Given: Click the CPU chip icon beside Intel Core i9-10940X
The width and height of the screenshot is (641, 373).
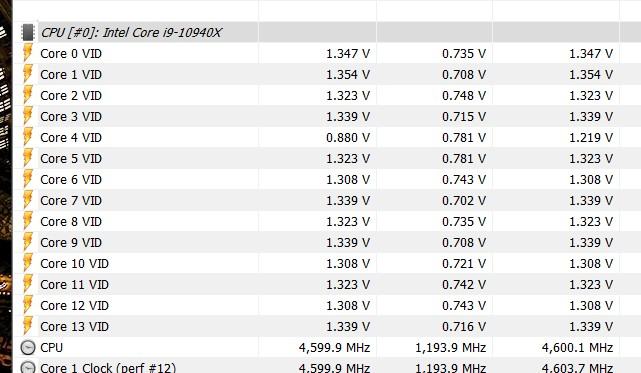Looking at the screenshot, I should tap(28, 32).
